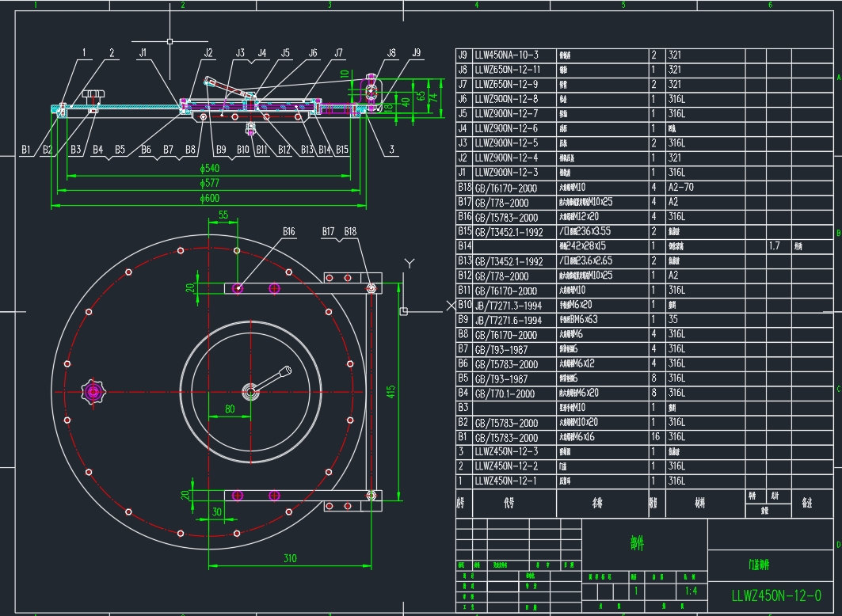Screen dimensions: 842x616
Task: Click the vertical 415 dimension text
Action: (x=391, y=391)
